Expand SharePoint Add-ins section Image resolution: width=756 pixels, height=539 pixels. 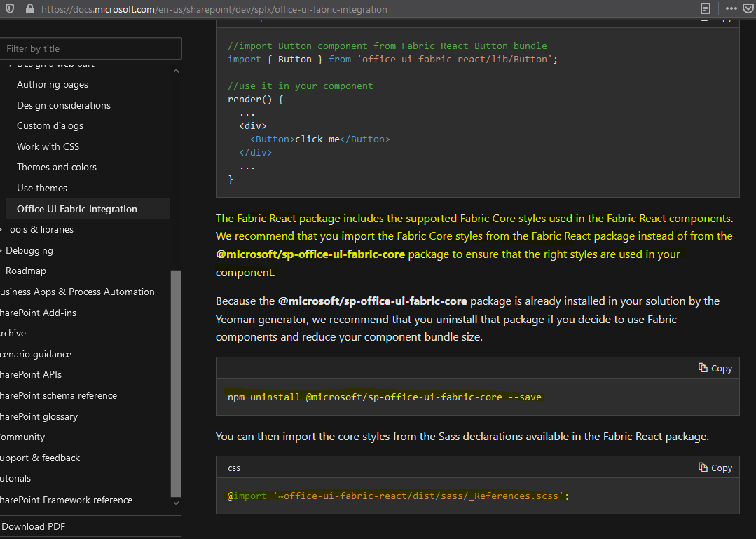pos(38,313)
